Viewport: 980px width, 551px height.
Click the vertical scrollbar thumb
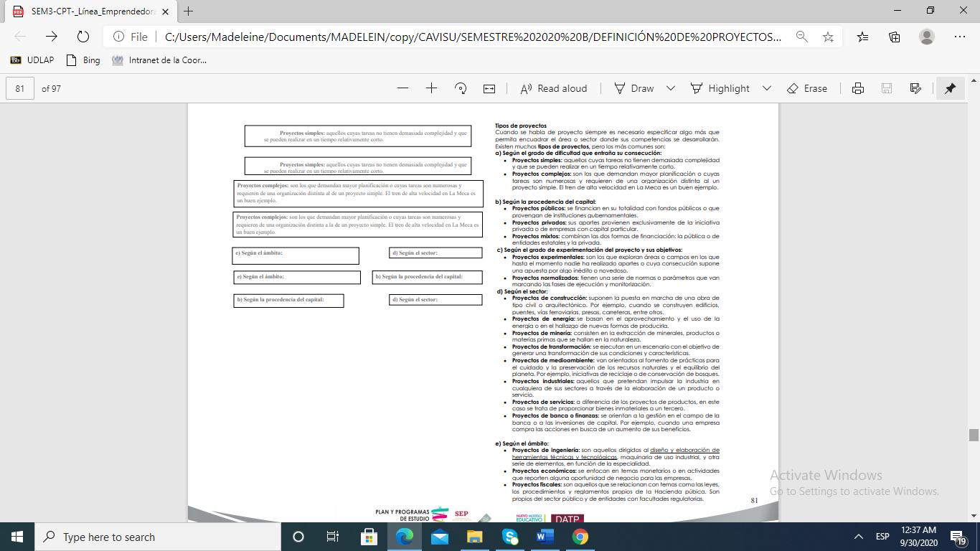974,435
